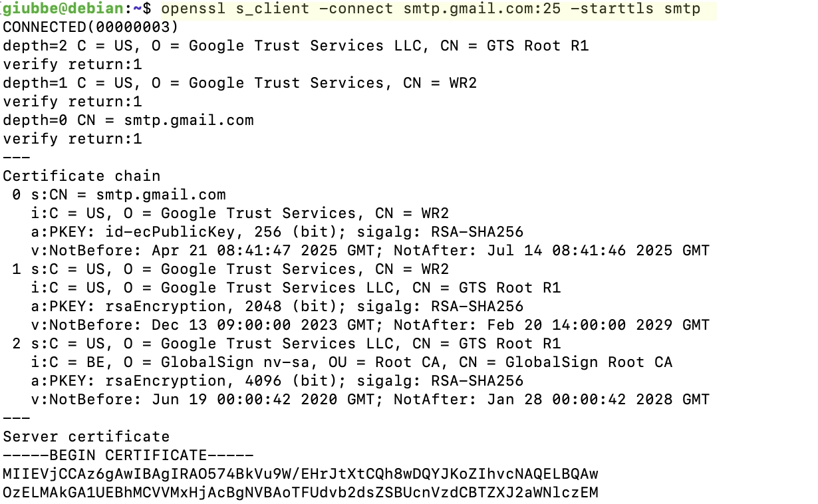Viewport: 818px width, 504px height.
Task: Click the "Certificate chain" heading
Action: [81, 176]
